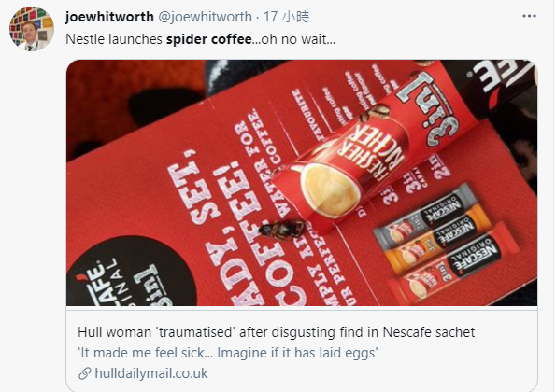This screenshot has width=556, height=392.
Task: Open the @joewhitworth handle link
Action: point(205,17)
